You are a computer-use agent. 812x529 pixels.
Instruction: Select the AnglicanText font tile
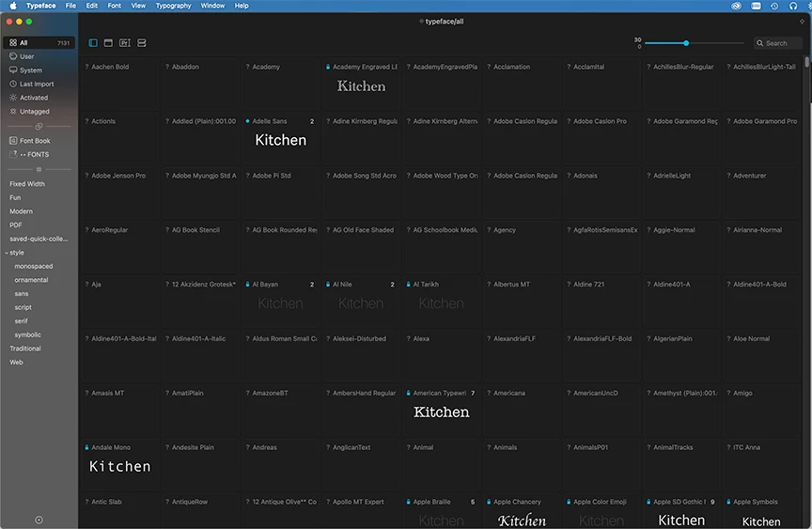click(361, 463)
